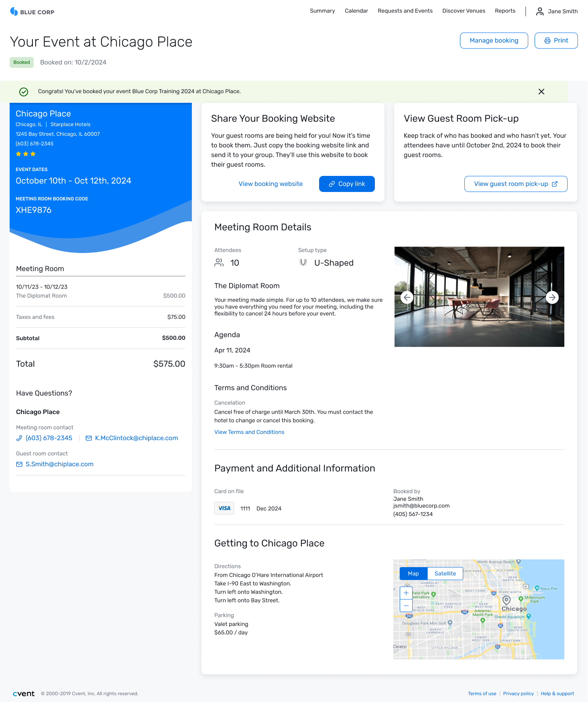Zoom out on the map
Viewport: 588px width, 702px height.
point(406,605)
